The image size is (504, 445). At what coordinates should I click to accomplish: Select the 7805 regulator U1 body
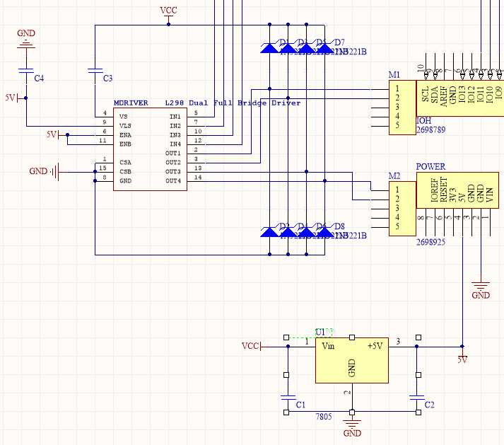[352, 360]
